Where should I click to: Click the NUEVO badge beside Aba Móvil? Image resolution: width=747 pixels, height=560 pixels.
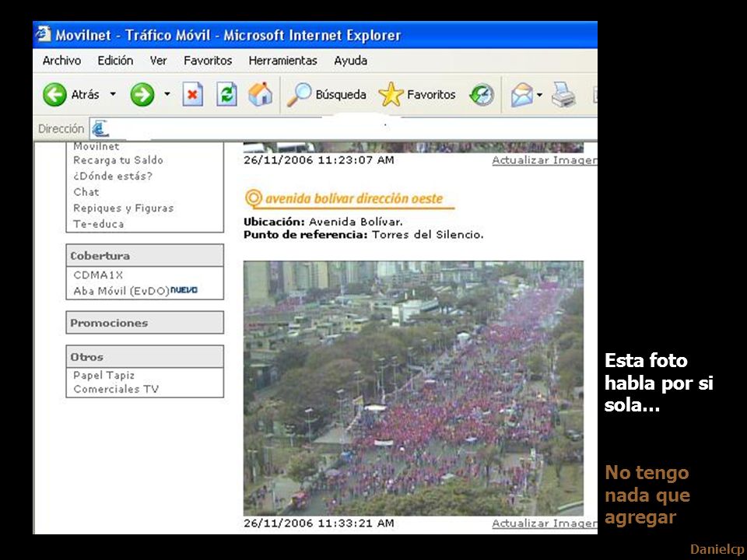click(x=184, y=290)
